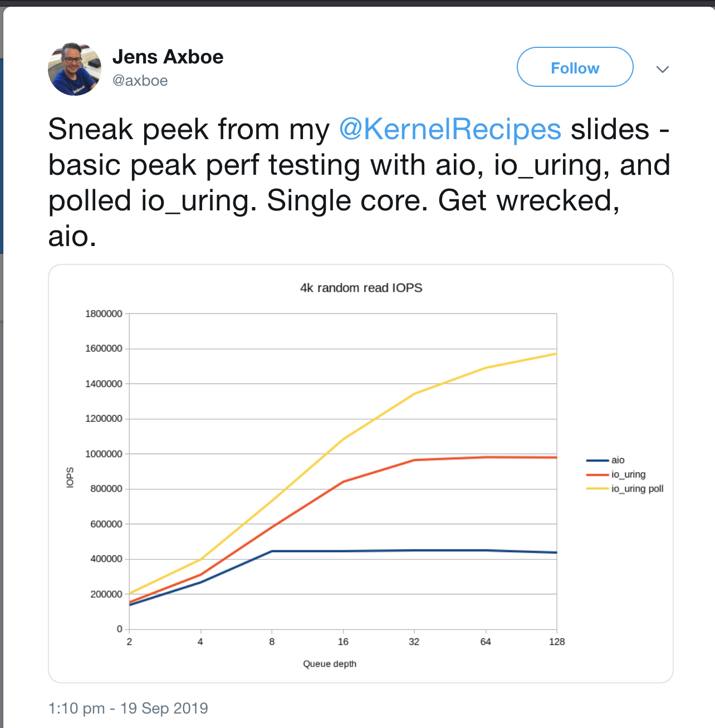Image resolution: width=715 pixels, height=728 pixels.
Task: Click the 128 queue depth axis tick label
Action: [x=557, y=642]
